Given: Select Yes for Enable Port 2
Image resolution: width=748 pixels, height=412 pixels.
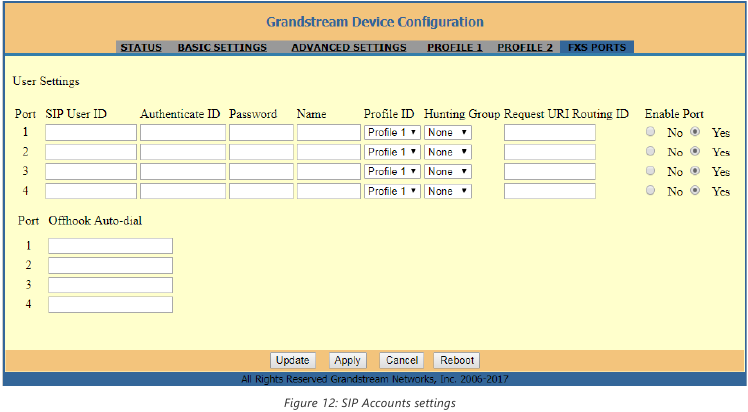Looking at the screenshot, I should pos(695,151).
